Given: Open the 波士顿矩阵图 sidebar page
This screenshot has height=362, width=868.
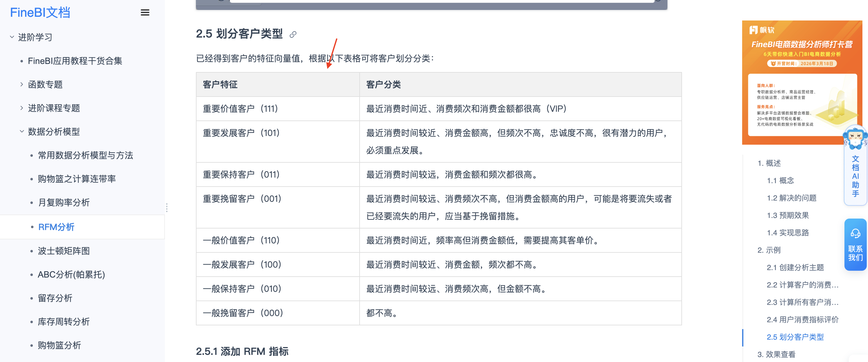Looking at the screenshot, I should coord(64,251).
